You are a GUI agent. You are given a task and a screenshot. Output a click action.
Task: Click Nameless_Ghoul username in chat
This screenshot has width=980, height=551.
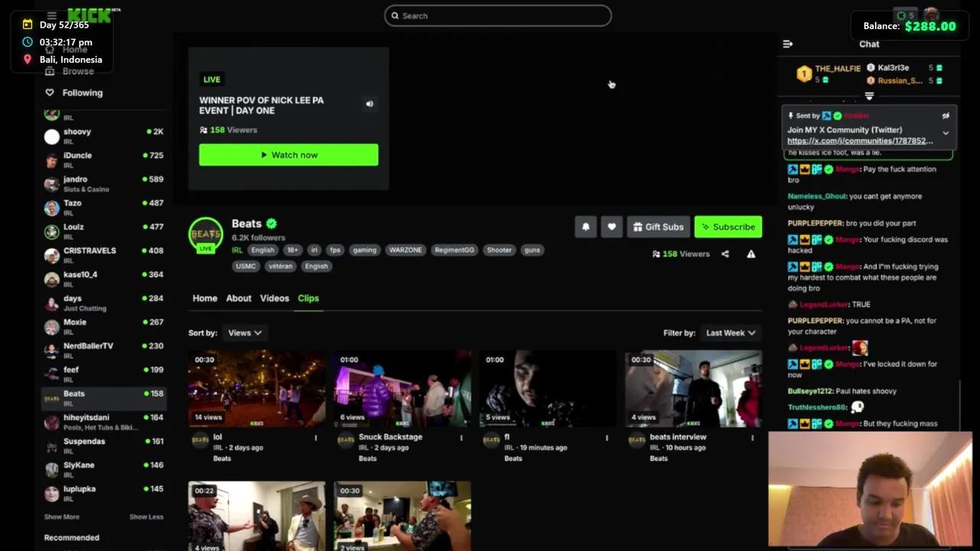pyautogui.click(x=815, y=197)
